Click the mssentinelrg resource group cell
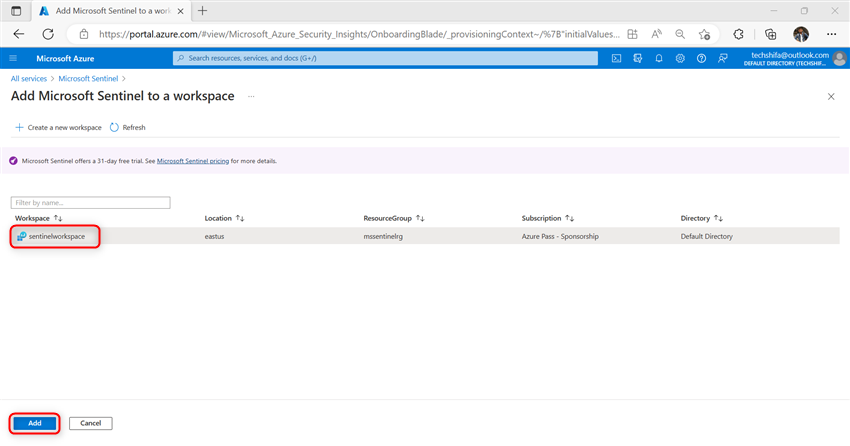This screenshot has width=850, height=446. coord(383,236)
